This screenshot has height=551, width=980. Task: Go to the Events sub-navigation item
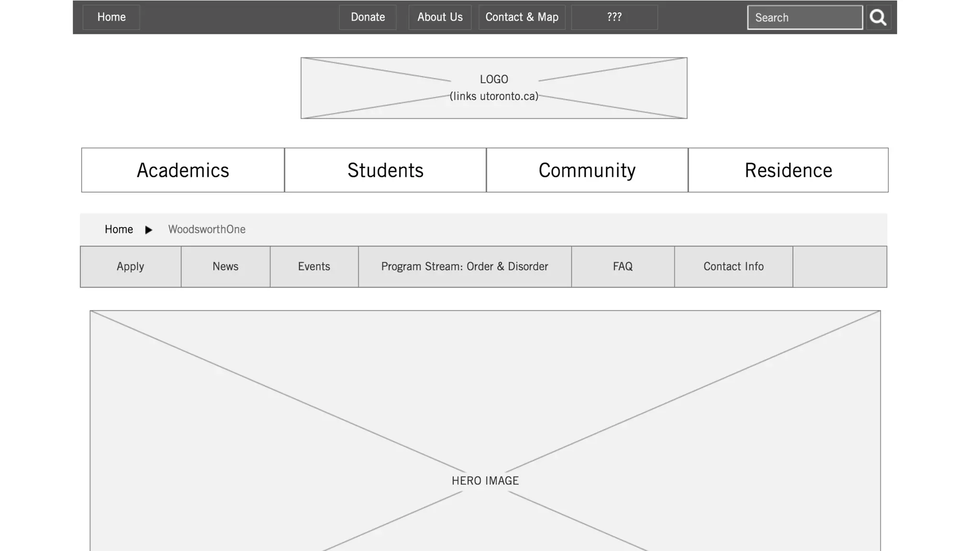pyautogui.click(x=314, y=266)
